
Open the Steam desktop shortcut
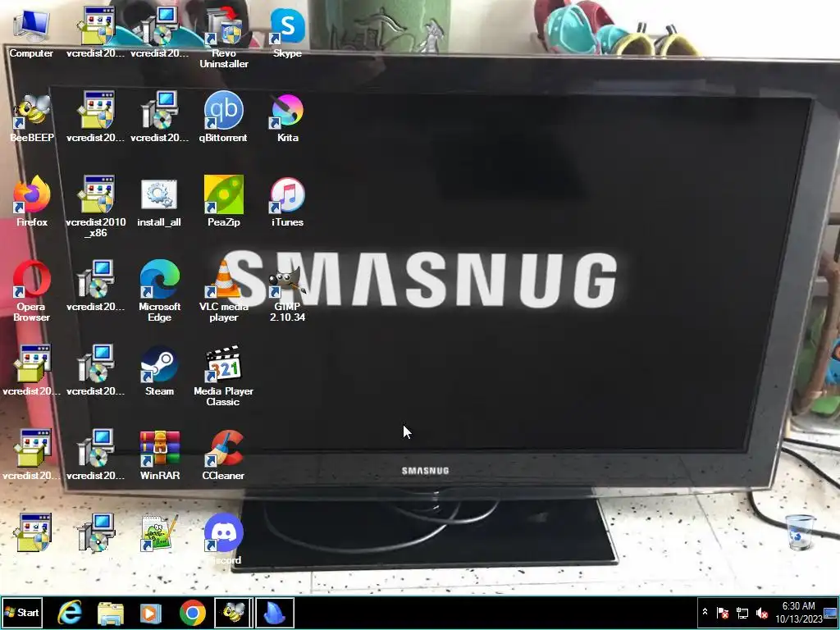click(160, 372)
